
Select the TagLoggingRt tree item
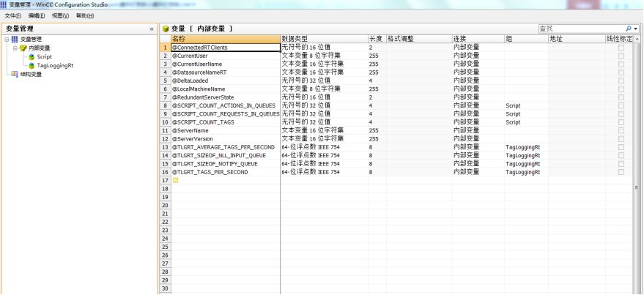point(55,65)
